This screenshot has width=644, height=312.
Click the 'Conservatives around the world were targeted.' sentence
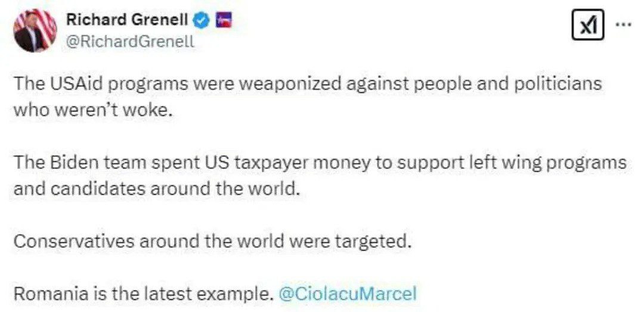point(212,242)
